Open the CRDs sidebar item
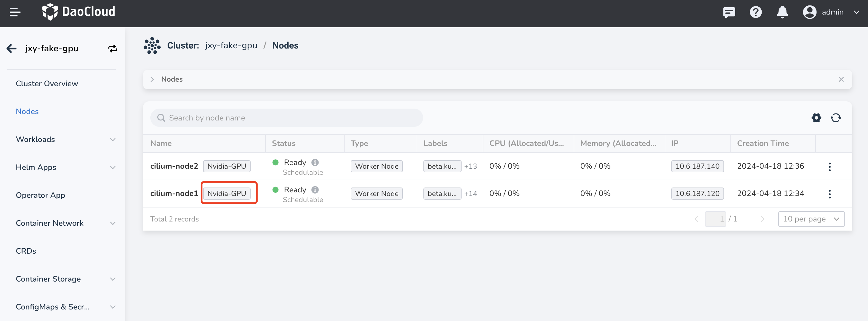The width and height of the screenshot is (868, 321). click(26, 251)
